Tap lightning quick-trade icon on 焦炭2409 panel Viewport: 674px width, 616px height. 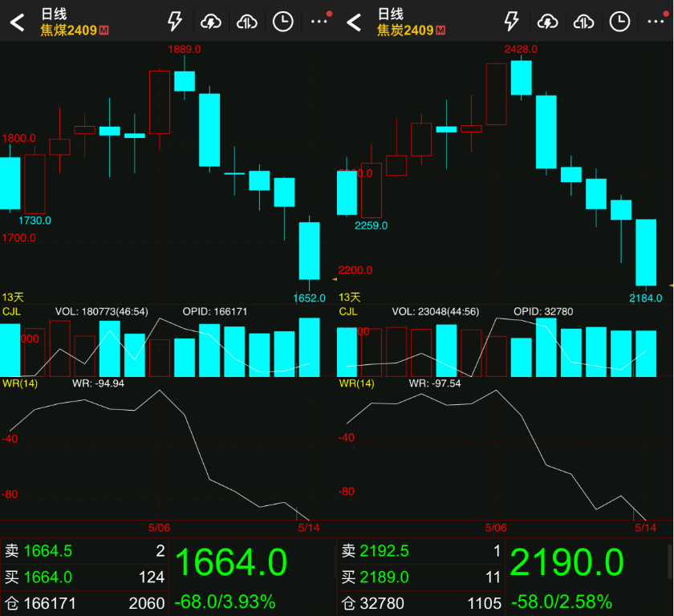pos(511,22)
